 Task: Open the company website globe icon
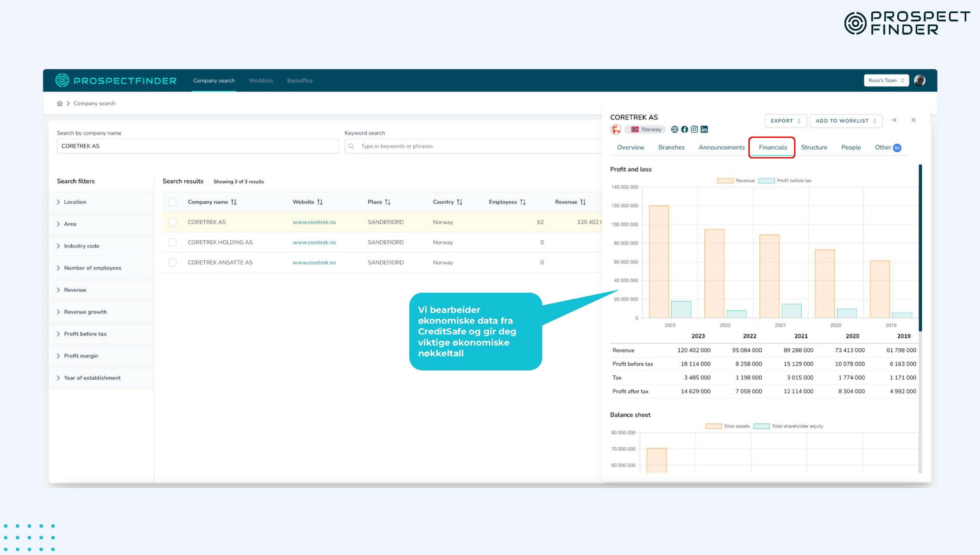click(x=675, y=129)
